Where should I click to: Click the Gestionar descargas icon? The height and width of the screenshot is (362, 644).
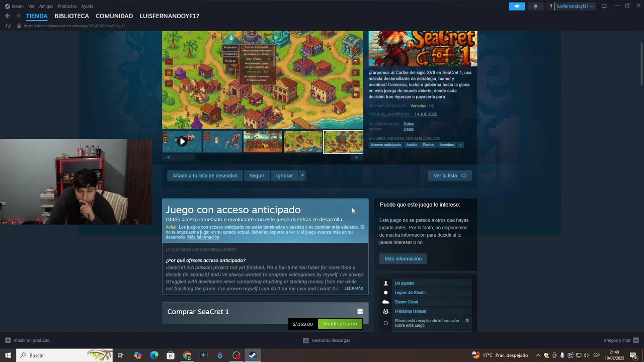(306, 340)
